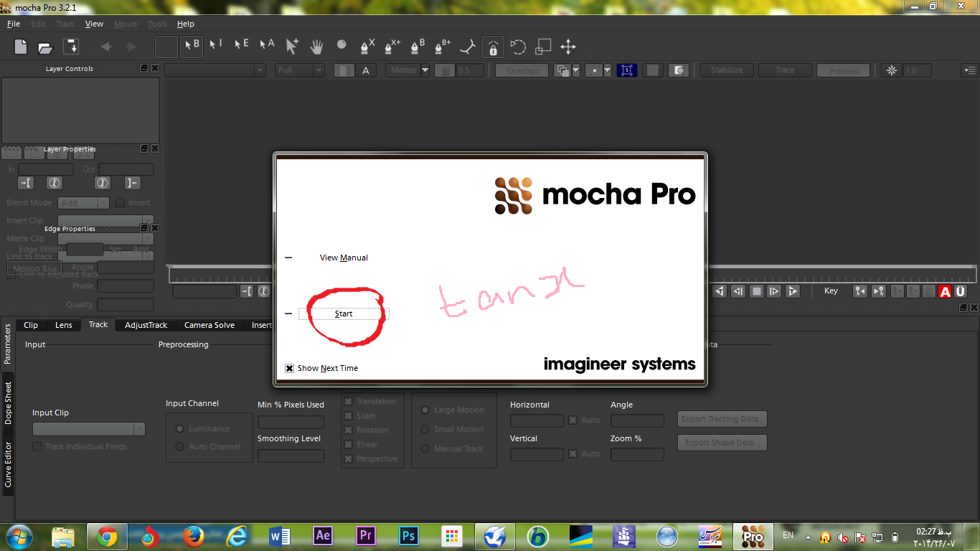The height and width of the screenshot is (551, 980).
Task: Open the File menu
Action: point(14,24)
